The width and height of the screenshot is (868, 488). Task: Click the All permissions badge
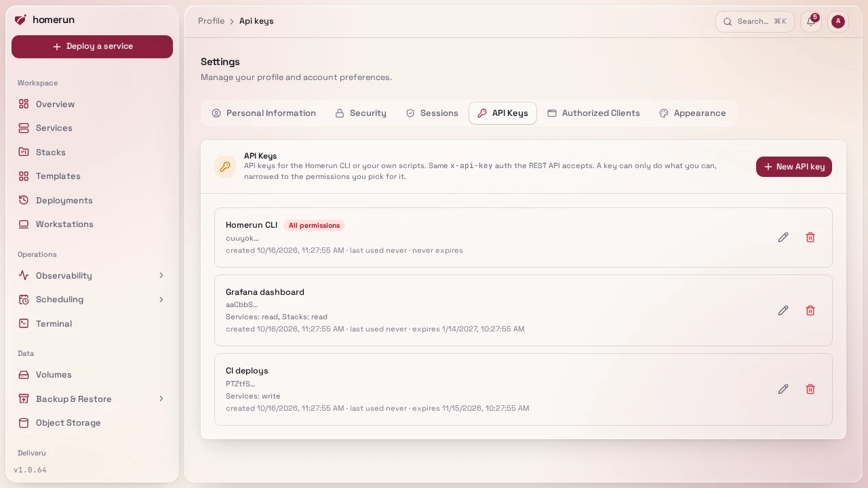click(x=314, y=225)
